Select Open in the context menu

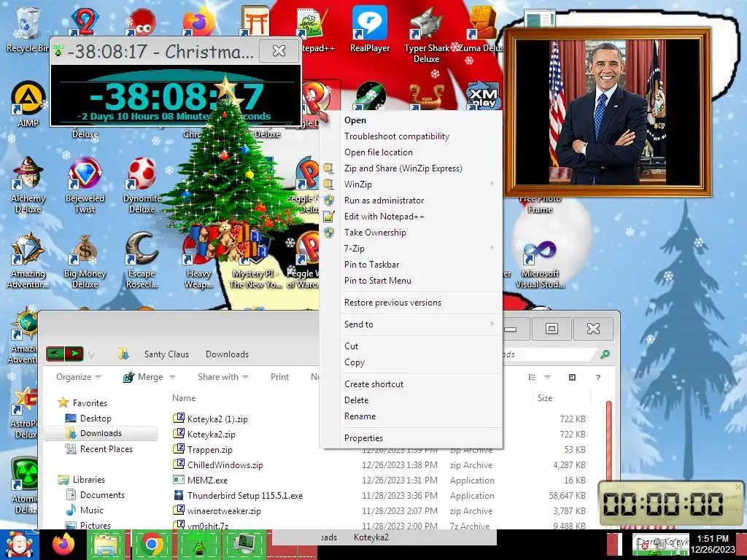[411, 120]
